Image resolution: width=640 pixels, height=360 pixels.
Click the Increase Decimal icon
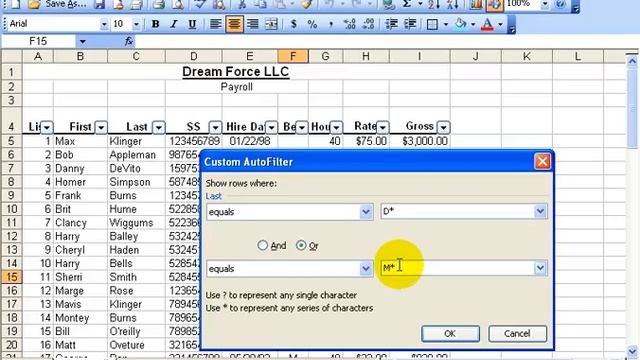click(349, 24)
